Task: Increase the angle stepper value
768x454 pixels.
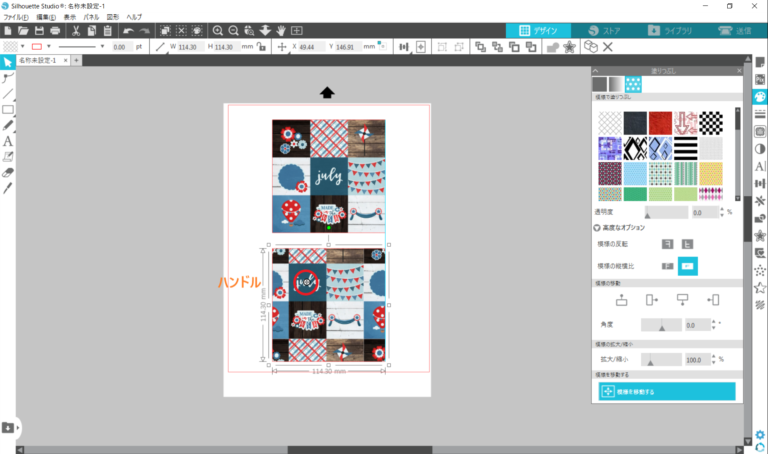Action: [x=714, y=322]
